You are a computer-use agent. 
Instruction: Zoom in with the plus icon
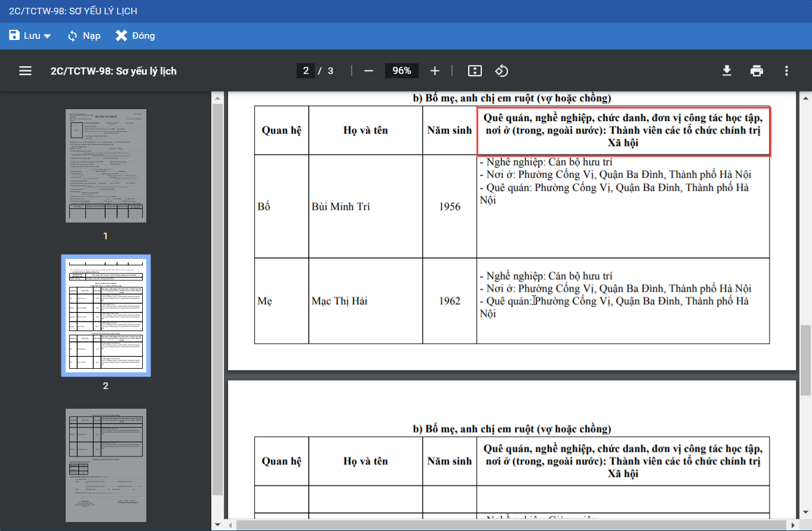pyautogui.click(x=435, y=71)
